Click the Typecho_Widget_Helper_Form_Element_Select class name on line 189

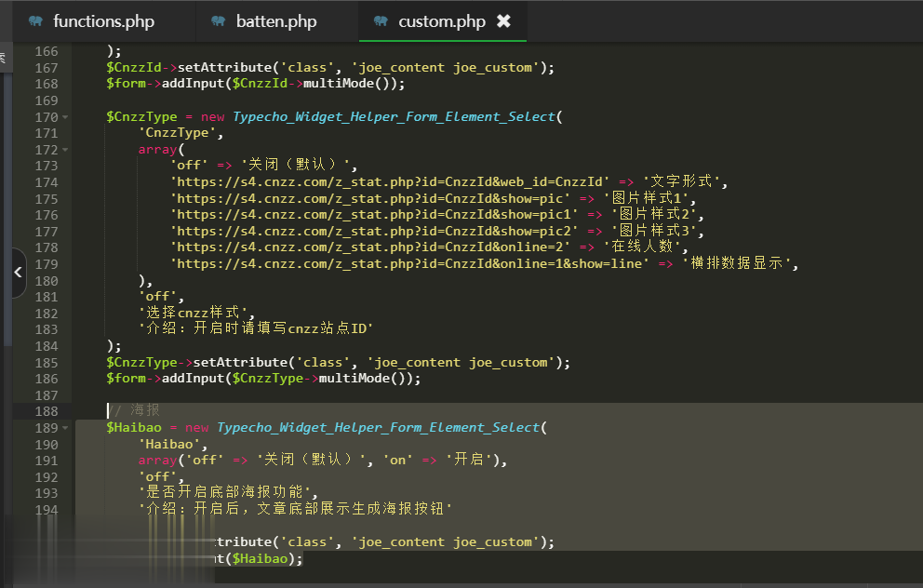(378, 428)
